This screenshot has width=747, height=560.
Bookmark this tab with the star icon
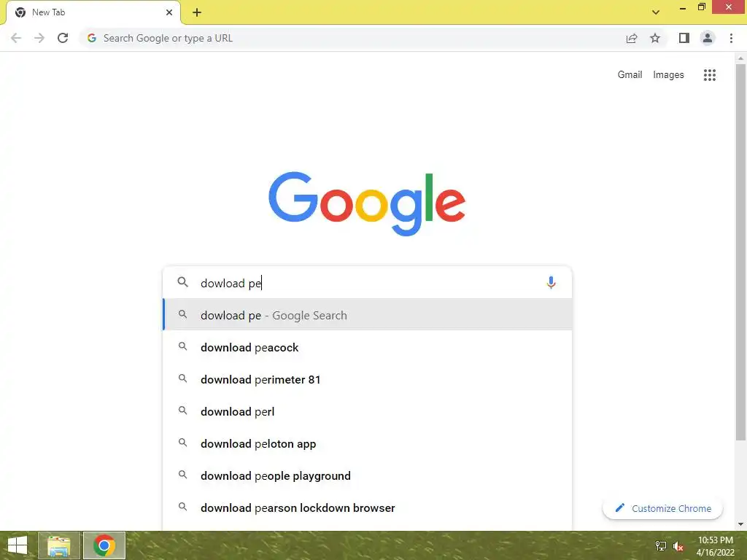pyautogui.click(x=655, y=38)
